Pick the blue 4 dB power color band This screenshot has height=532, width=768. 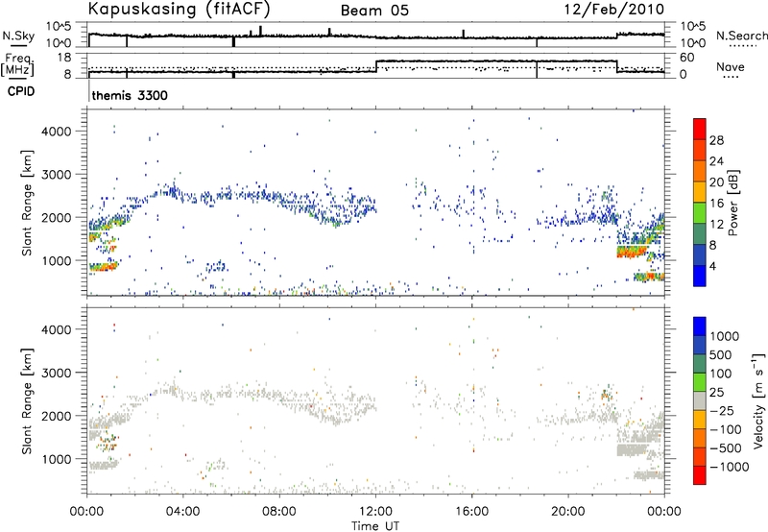click(x=700, y=276)
